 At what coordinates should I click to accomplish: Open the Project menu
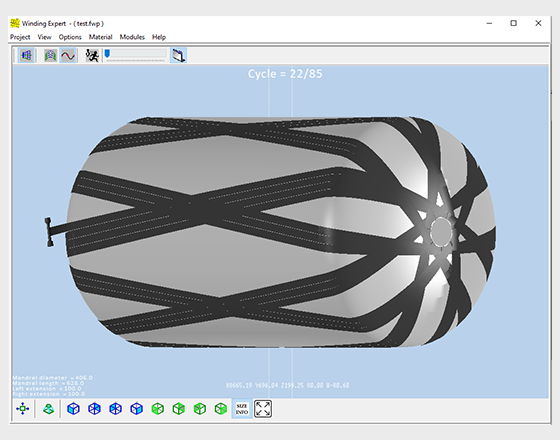pos(20,37)
